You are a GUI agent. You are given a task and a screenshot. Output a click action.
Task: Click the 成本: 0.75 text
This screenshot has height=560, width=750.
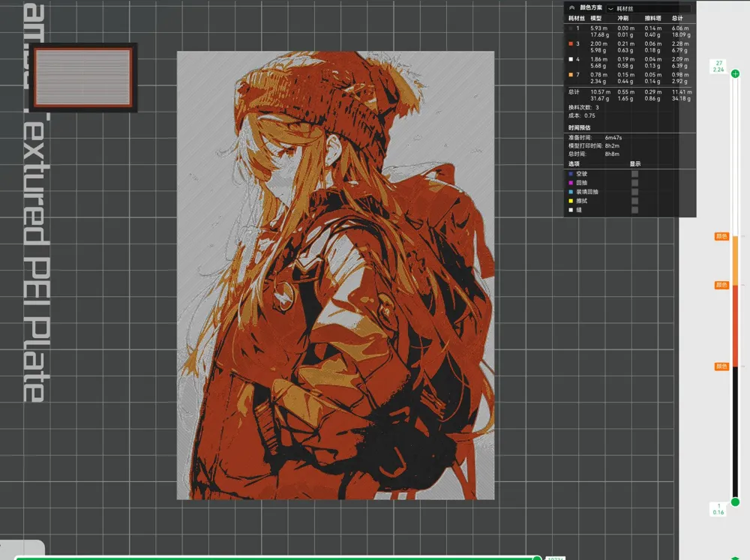582,115
